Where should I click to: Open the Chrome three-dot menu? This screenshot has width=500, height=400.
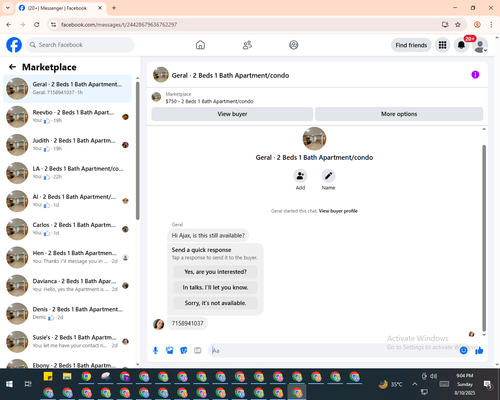pos(491,25)
